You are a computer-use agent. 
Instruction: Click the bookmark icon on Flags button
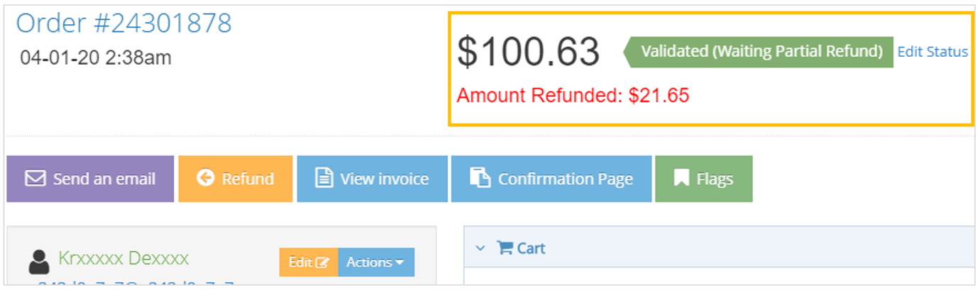pos(681,178)
